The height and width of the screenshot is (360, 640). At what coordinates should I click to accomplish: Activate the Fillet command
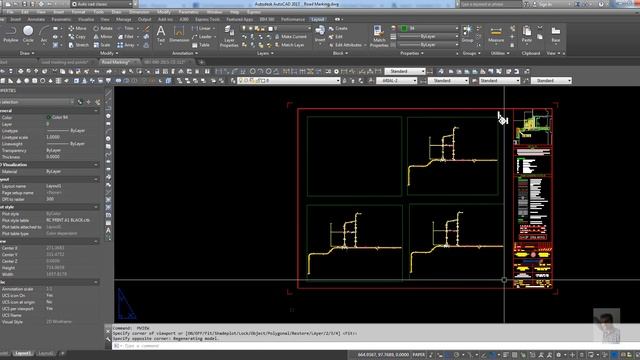click(126, 36)
